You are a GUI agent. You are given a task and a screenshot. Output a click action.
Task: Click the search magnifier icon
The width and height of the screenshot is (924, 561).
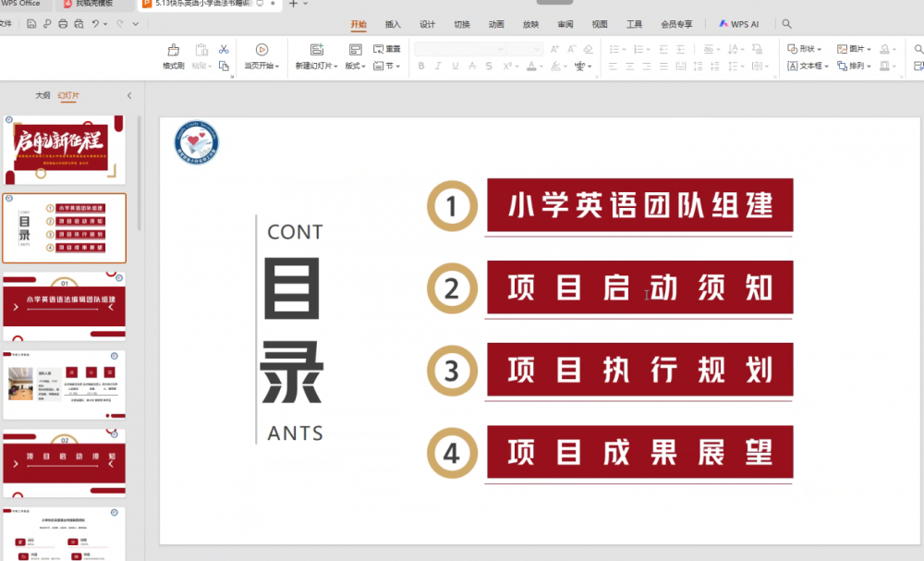coord(786,25)
